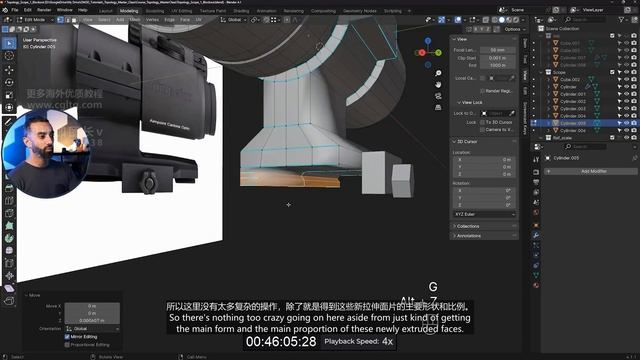
Task: Open the Face menu in viewport header
Action: 185,20
